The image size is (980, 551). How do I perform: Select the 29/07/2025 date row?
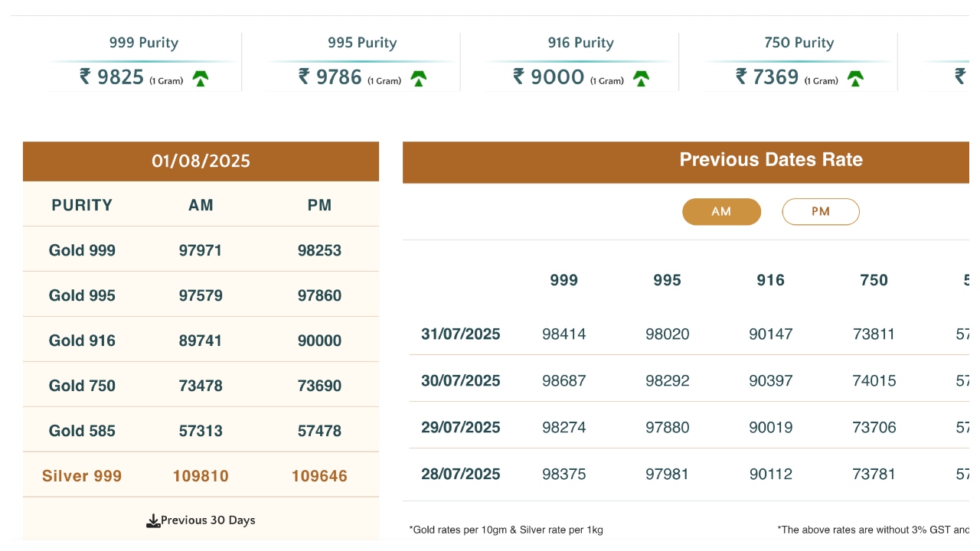coord(460,428)
